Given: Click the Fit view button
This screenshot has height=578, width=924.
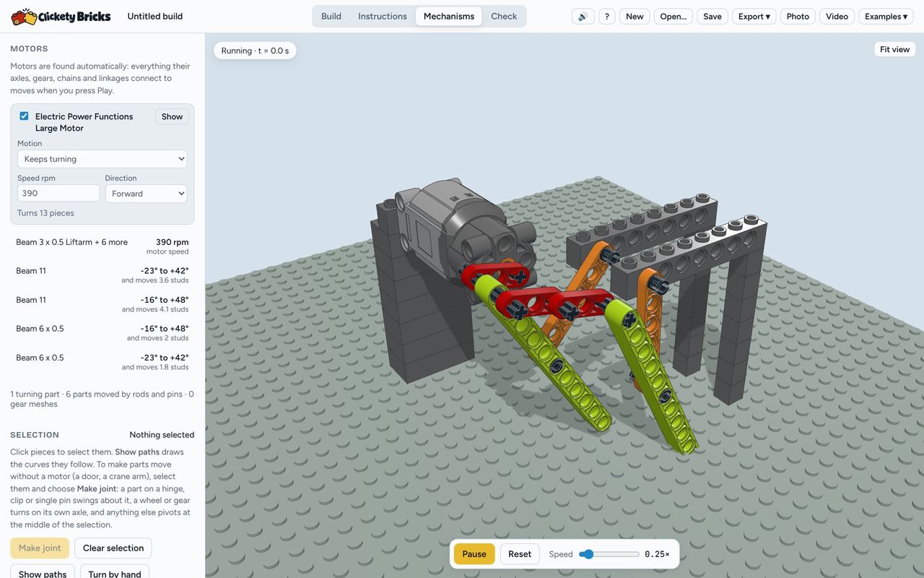Looking at the screenshot, I should (x=894, y=49).
